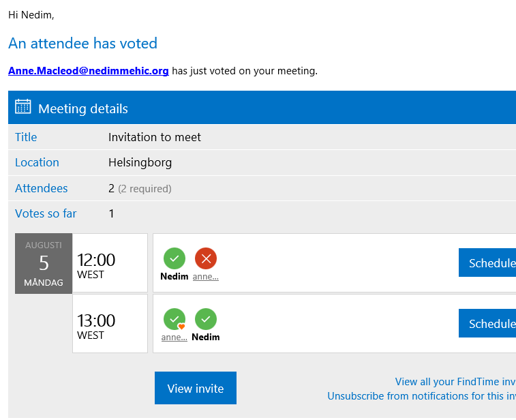Click the small orange heart preferred badge

tap(181, 327)
